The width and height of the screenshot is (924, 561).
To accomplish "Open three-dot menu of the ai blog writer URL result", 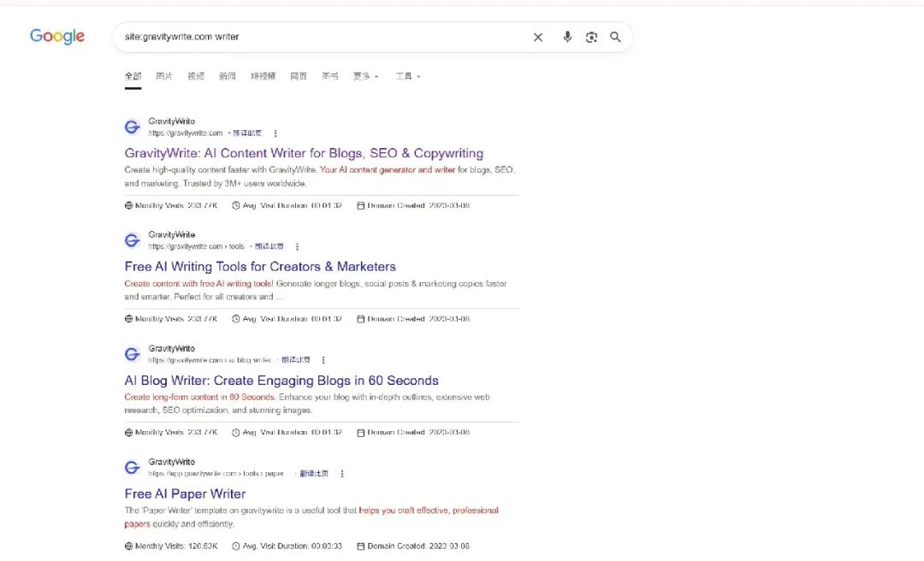I will (323, 360).
